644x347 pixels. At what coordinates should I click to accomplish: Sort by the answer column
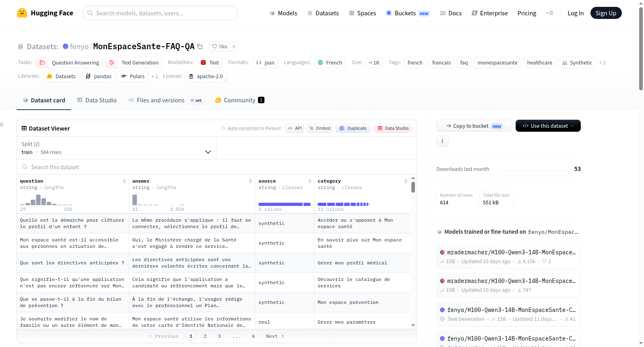(x=250, y=181)
